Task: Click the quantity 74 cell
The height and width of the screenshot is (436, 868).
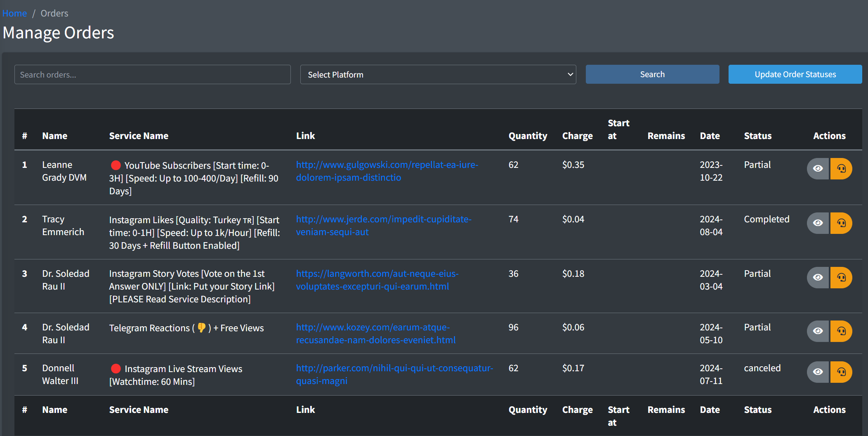Action: (x=513, y=219)
